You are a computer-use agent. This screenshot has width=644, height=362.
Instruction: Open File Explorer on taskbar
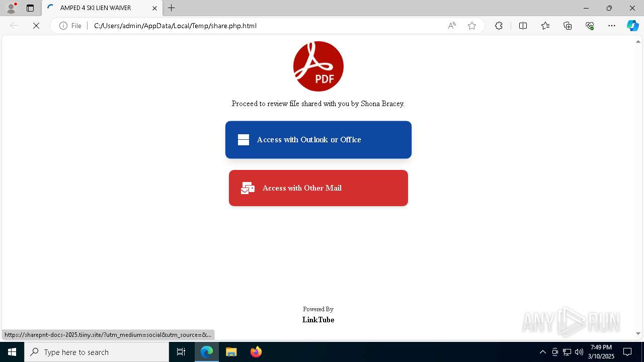click(231, 352)
